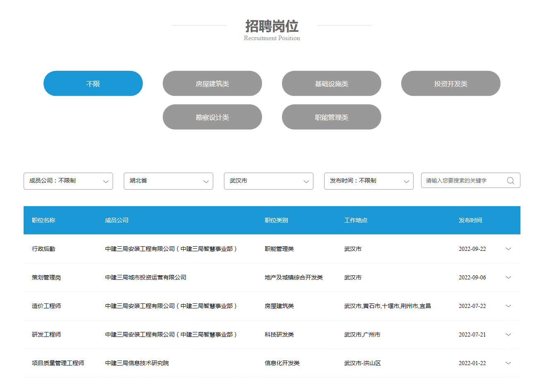Click the 职位名称 column header
This screenshot has height=392, width=544.
tap(43, 220)
